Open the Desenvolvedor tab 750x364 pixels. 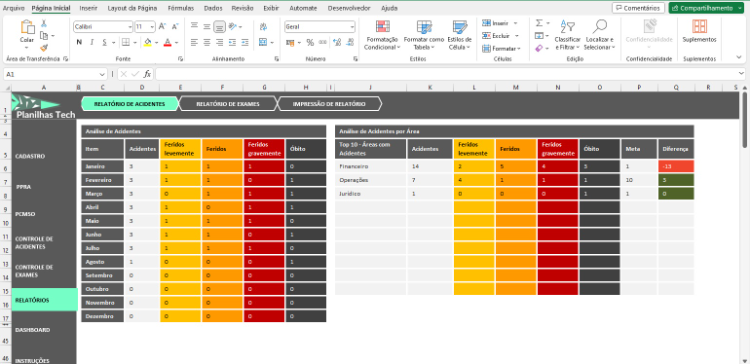[x=349, y=8]
